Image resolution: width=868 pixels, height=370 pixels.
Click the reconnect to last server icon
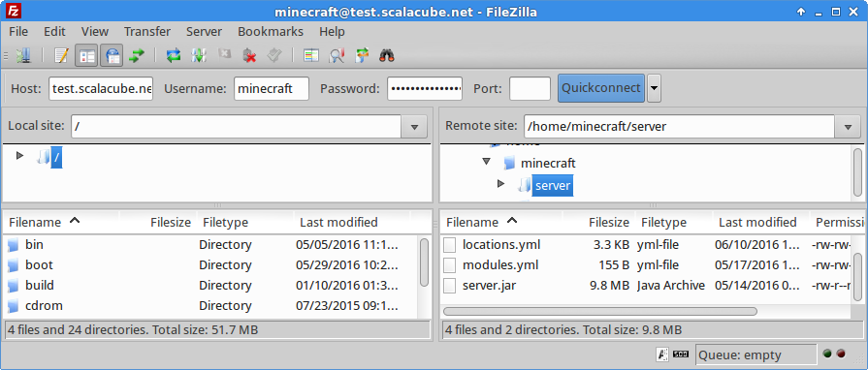[275, 55]
